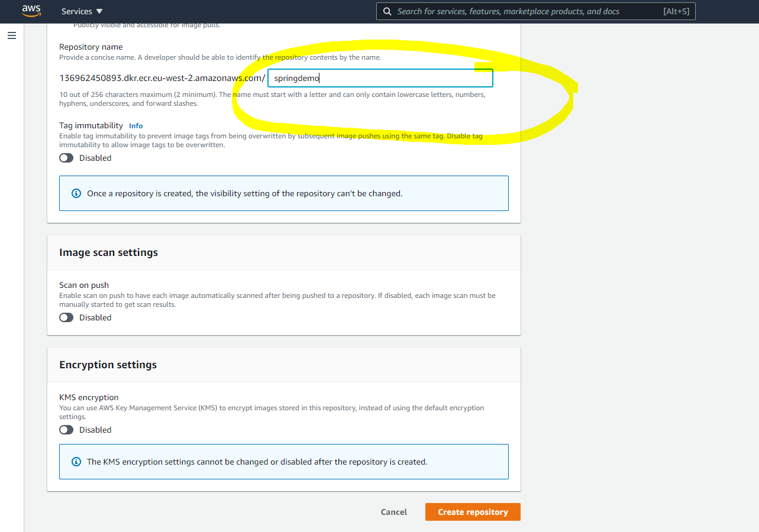Click the visibility setting can't be changed notice

pyautogui.click(x=284, y=193)
